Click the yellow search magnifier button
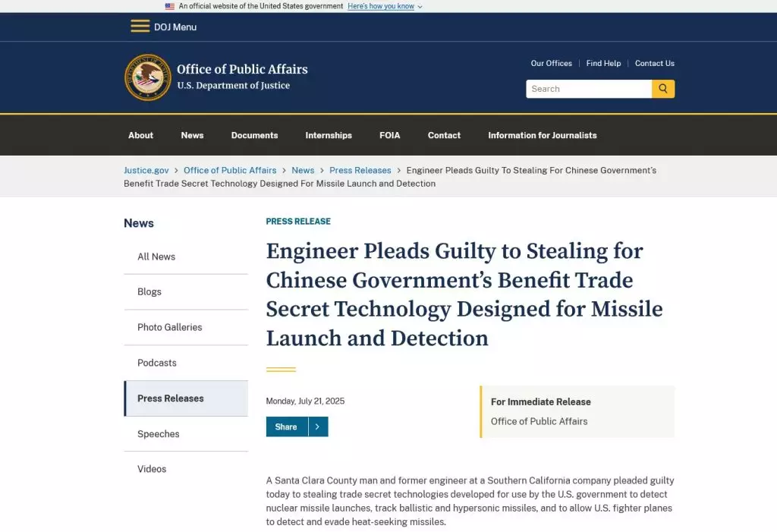 [663, 89]
